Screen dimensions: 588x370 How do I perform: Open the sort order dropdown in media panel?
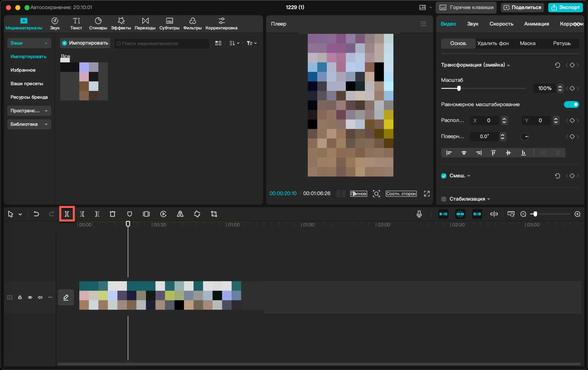(x=234, y=43)
